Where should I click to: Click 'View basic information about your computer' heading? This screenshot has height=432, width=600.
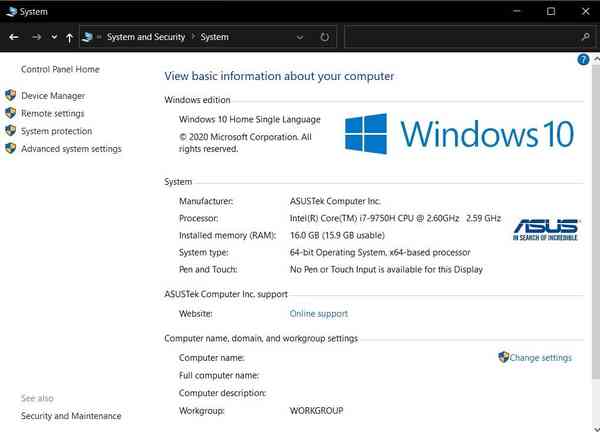279,76
